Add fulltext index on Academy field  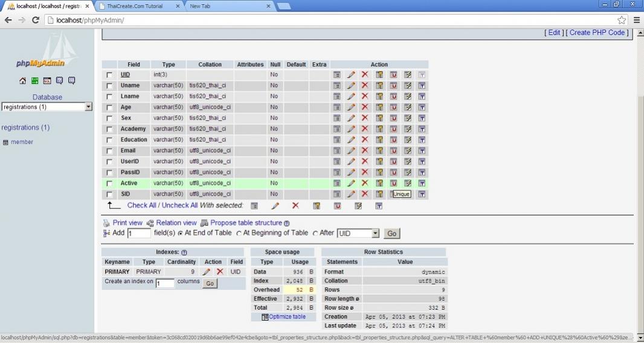click(x=422, y=129)
